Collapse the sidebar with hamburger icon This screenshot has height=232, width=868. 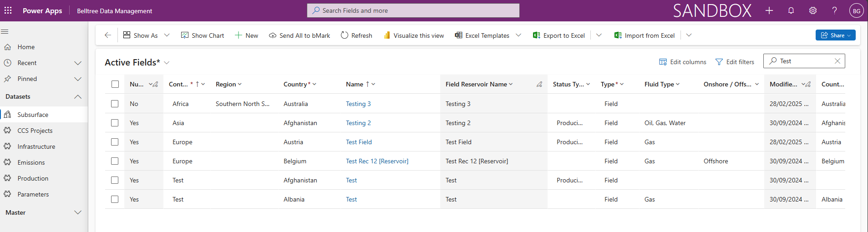[5, 31]
